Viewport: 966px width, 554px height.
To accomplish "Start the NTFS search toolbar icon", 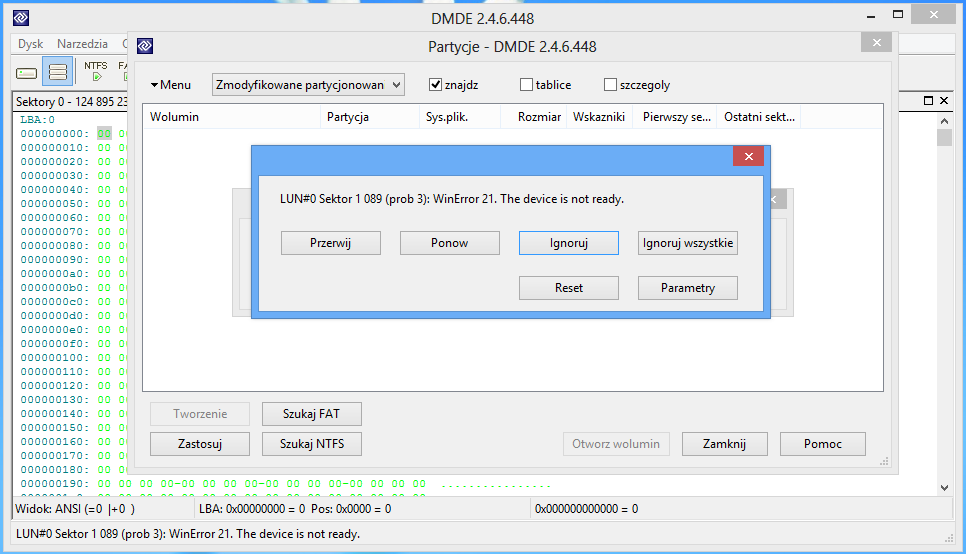I will [95, 71].
